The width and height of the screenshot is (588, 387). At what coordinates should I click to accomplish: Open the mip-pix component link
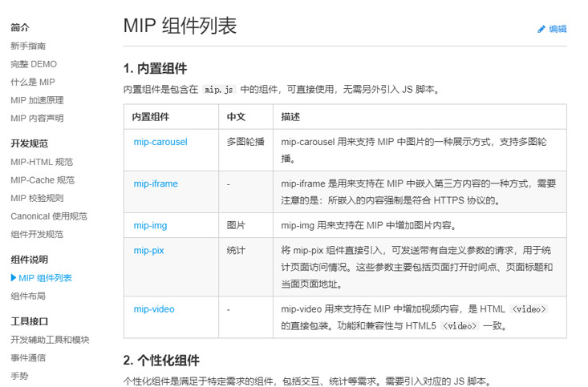[148, 250]
